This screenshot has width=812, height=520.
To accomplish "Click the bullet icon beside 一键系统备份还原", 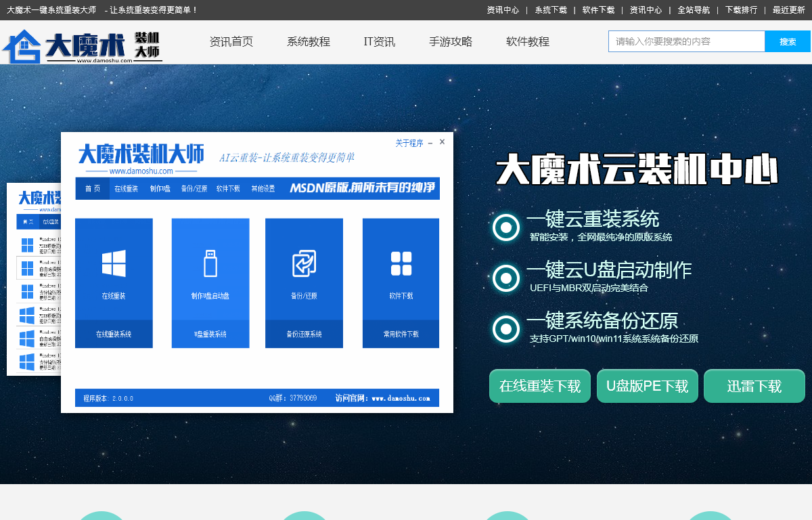I will [x=506, y=329].
